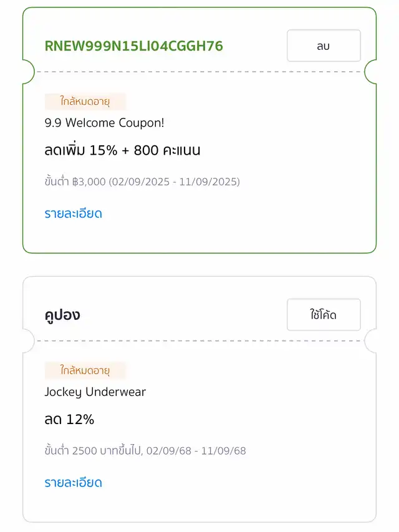Click the dashed divider under the green coupon code

click(199, 72)
